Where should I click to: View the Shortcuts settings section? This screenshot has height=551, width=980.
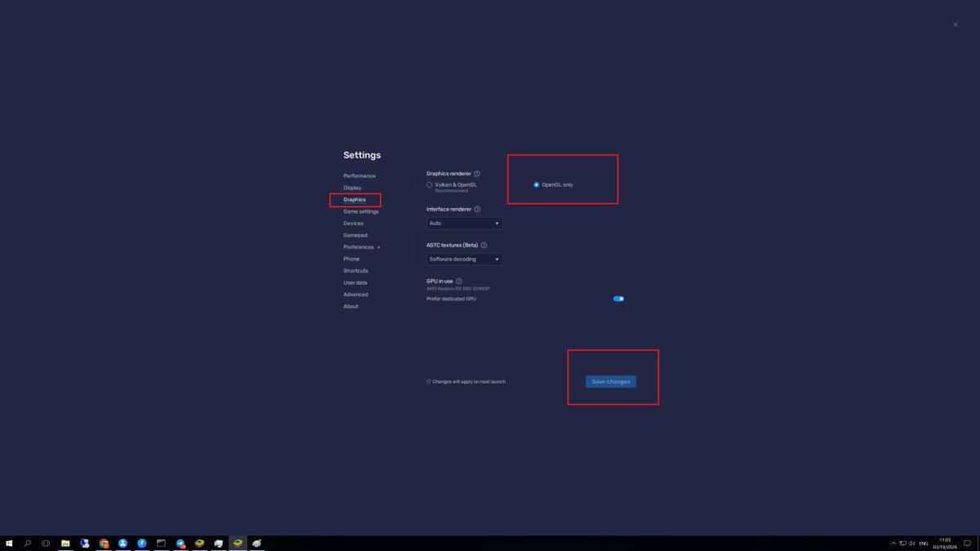coord(355,270)
